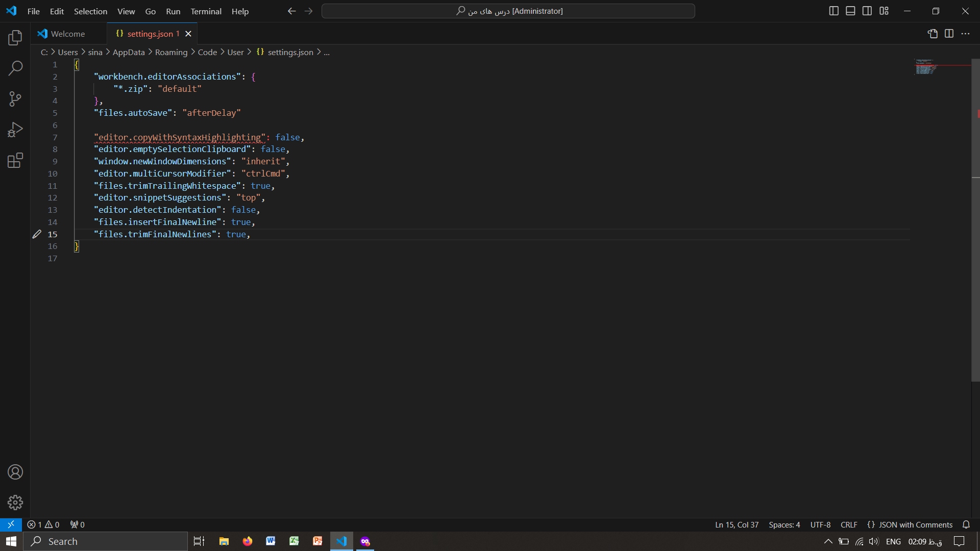Open notifications bell in status bar
980x551 pixels.
966,524
